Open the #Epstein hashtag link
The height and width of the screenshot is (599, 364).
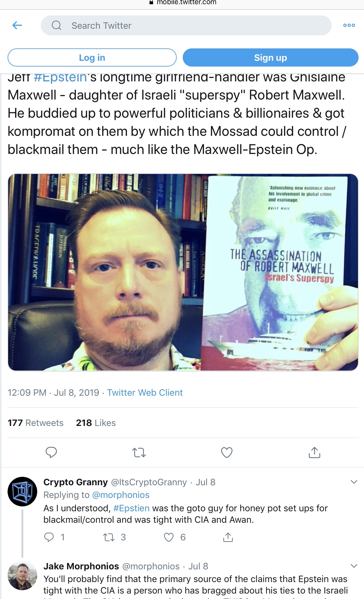[x=61, y=78]
